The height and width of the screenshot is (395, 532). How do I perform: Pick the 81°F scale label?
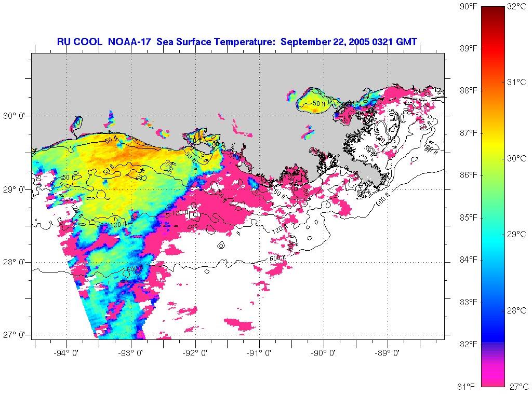[466, 387]
